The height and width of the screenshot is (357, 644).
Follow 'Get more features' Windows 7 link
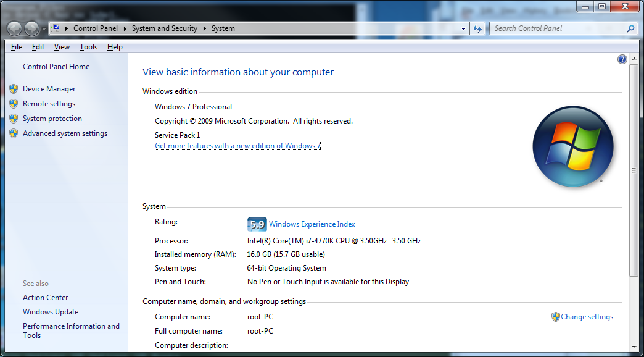point(237,146)
